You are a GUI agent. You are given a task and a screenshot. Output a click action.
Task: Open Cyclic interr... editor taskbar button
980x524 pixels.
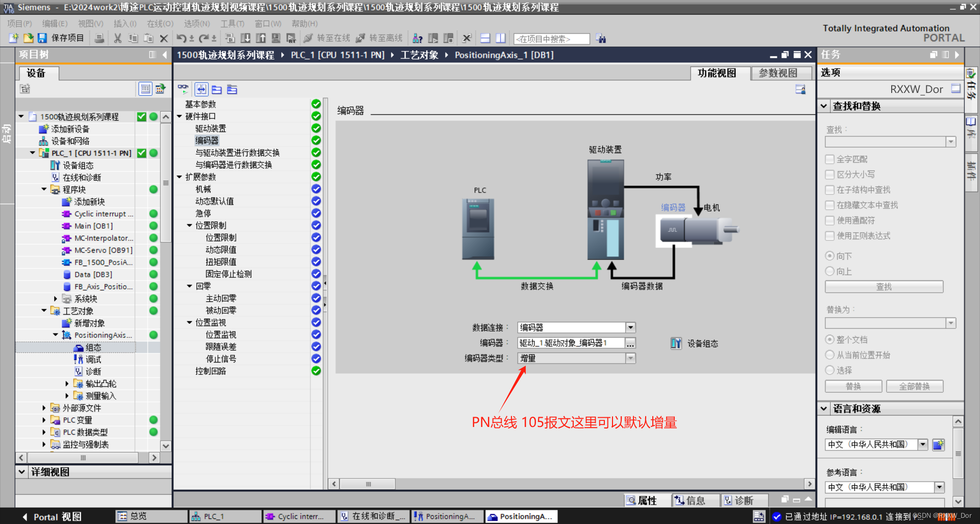299,516
